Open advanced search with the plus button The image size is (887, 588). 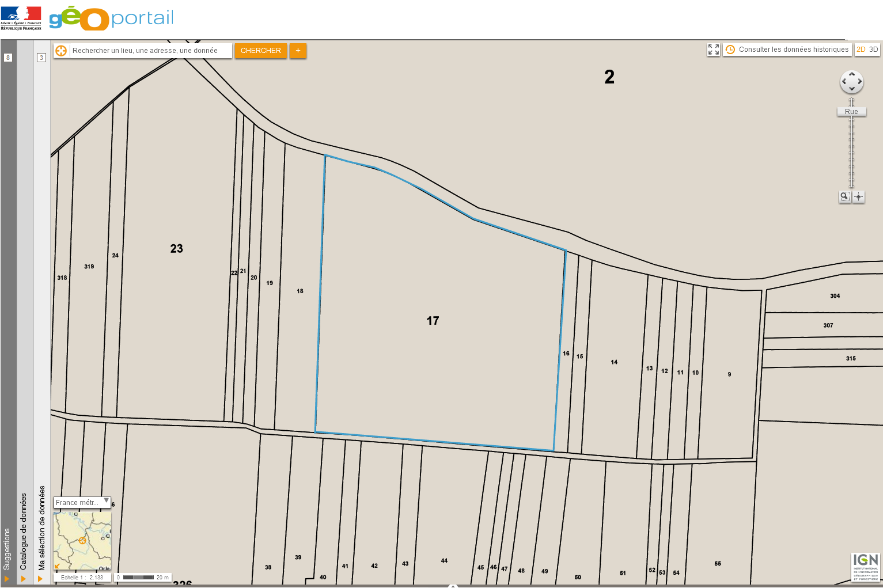point(298,51)
